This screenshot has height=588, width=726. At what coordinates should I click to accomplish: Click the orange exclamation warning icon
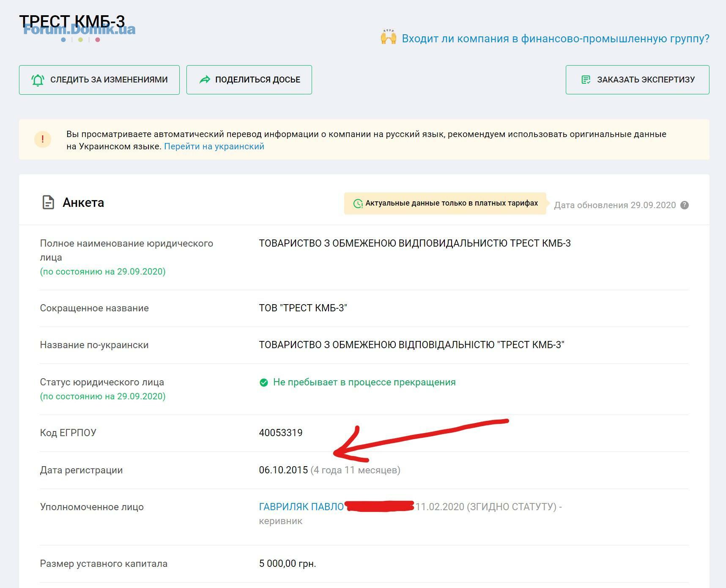coord(43,139)
